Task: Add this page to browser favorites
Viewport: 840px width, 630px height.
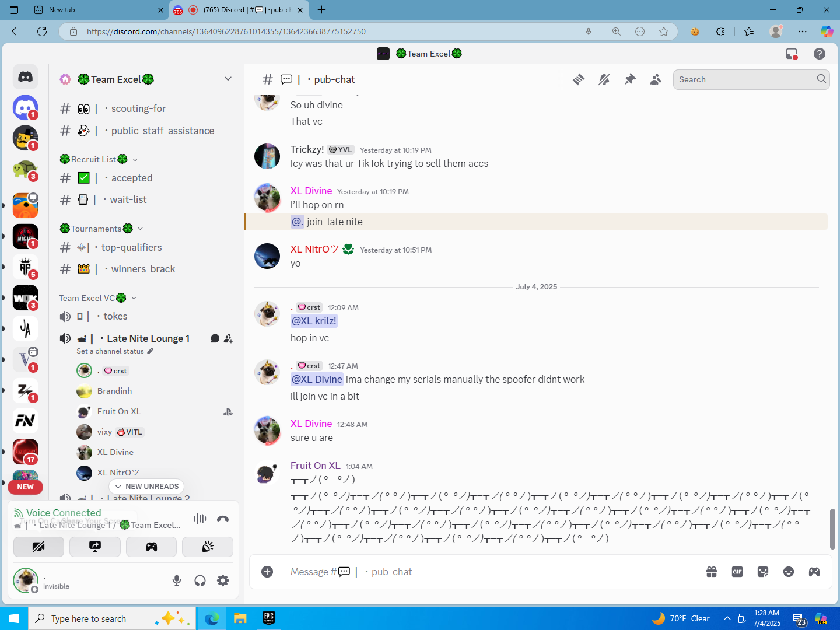Action: (x=664, y=32)
